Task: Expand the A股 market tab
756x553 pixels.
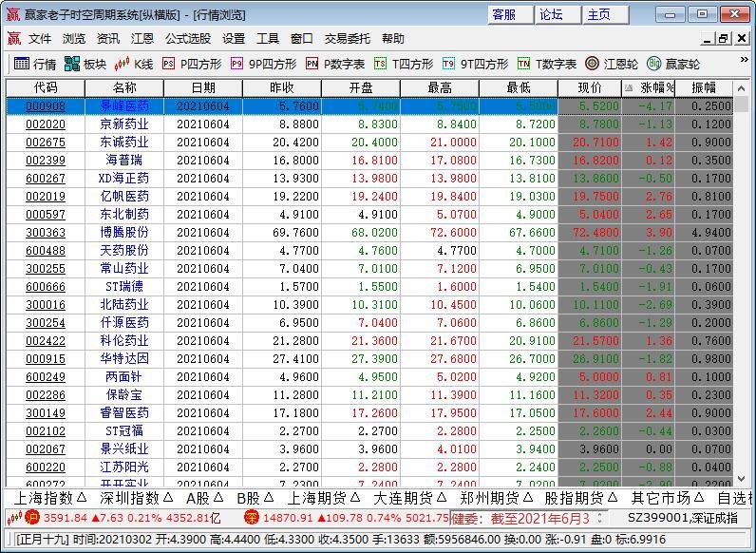Action: [x=205, y=498]
